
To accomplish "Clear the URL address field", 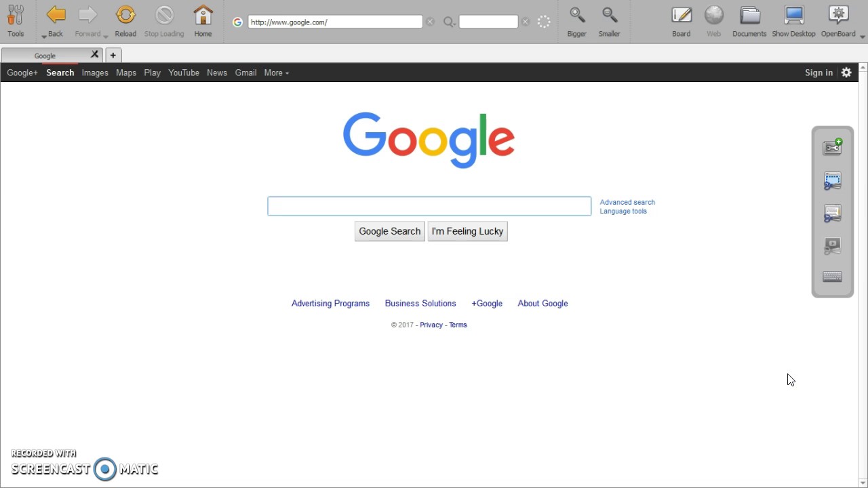I will point(430,22).
